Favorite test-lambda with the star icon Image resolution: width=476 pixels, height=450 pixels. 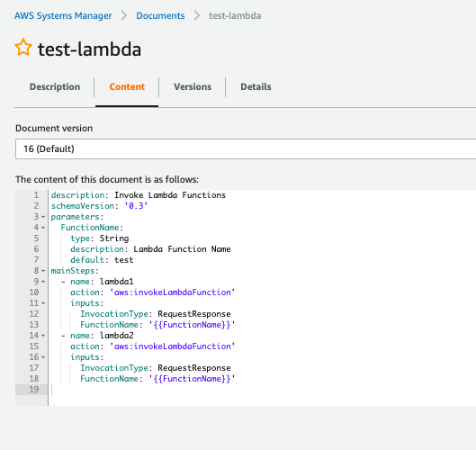tap(23, 48)
